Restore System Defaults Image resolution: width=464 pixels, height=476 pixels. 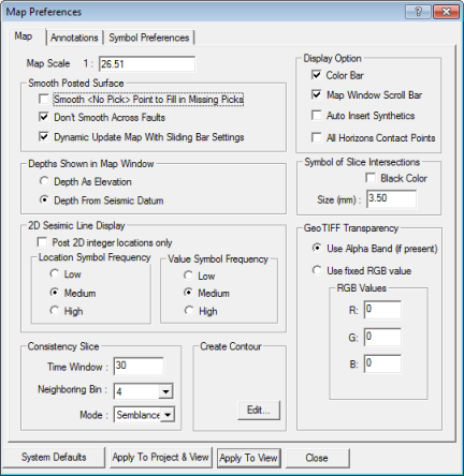tap(54, 457)
